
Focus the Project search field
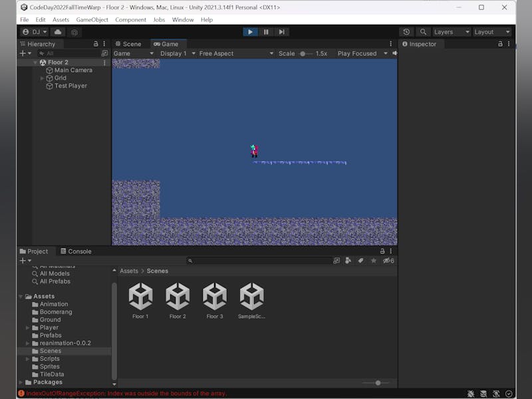tap(259, 261)
